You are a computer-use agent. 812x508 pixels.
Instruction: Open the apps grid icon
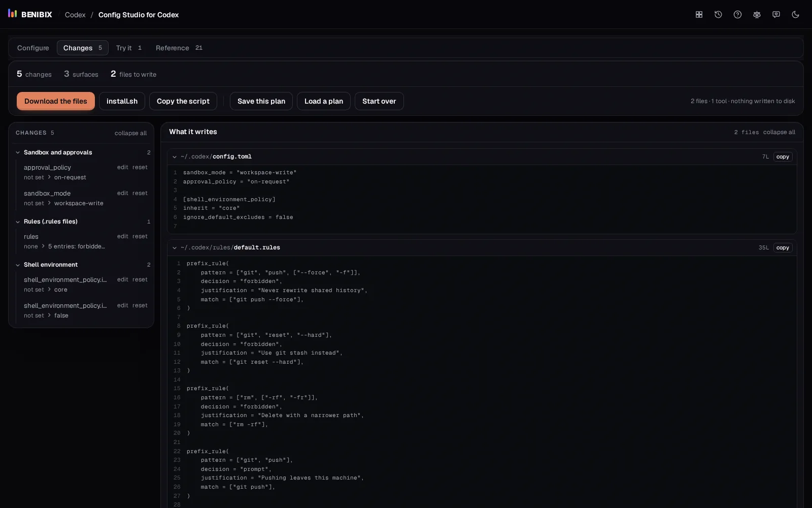[x=699, y=15]
